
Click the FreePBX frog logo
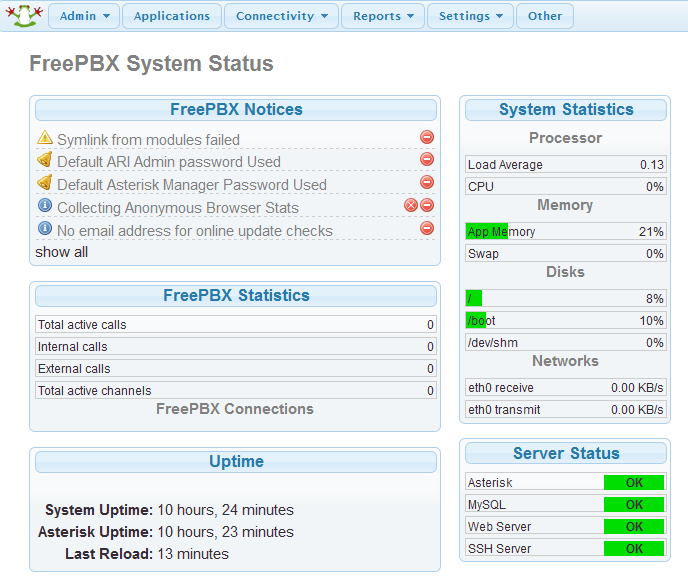pyautogui.click(x=24, y=16)
